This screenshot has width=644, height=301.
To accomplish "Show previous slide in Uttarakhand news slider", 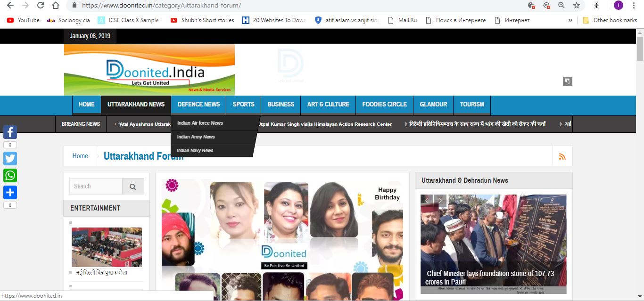I will (x=427, y=201).
